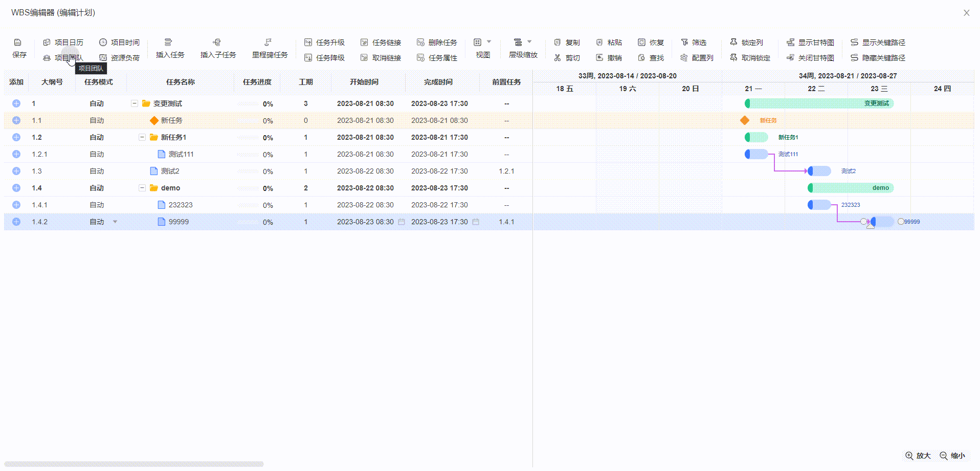Add a milestone task (里程碑任务)
The image size is (980, 471).
[x=269, y=42]
